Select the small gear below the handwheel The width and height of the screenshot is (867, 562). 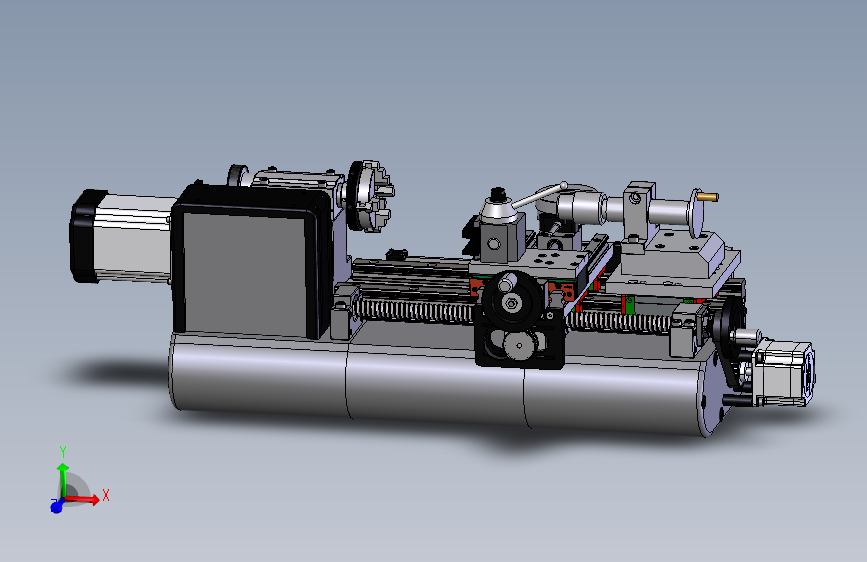[519, 347]
